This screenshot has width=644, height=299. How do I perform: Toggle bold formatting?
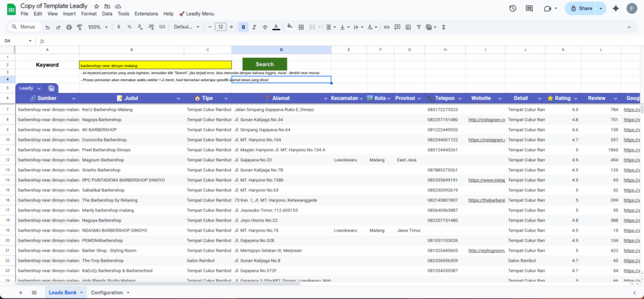click(243, 27)
